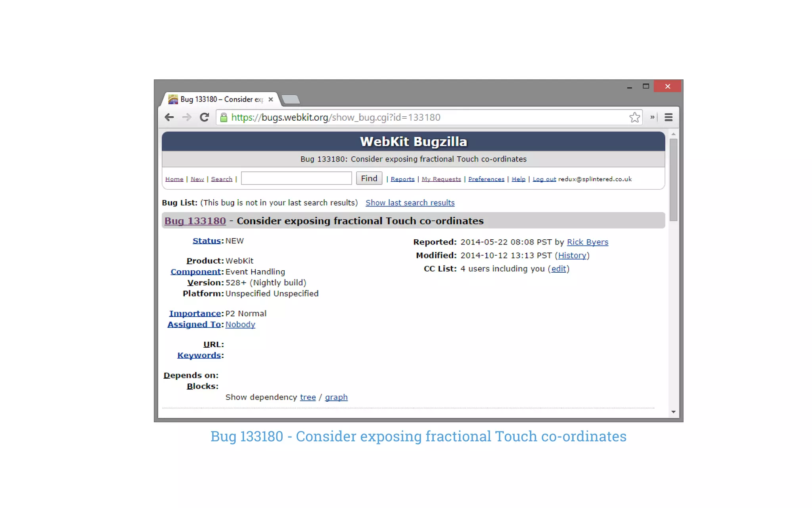This screenshot has width=812, height=508.
Task: Click the 'P2 Normal' importance value
Action: click(246, 314)
